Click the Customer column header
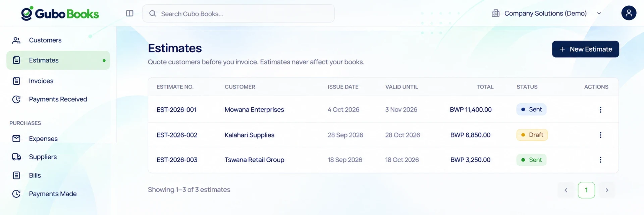 [x=240, y=87]
